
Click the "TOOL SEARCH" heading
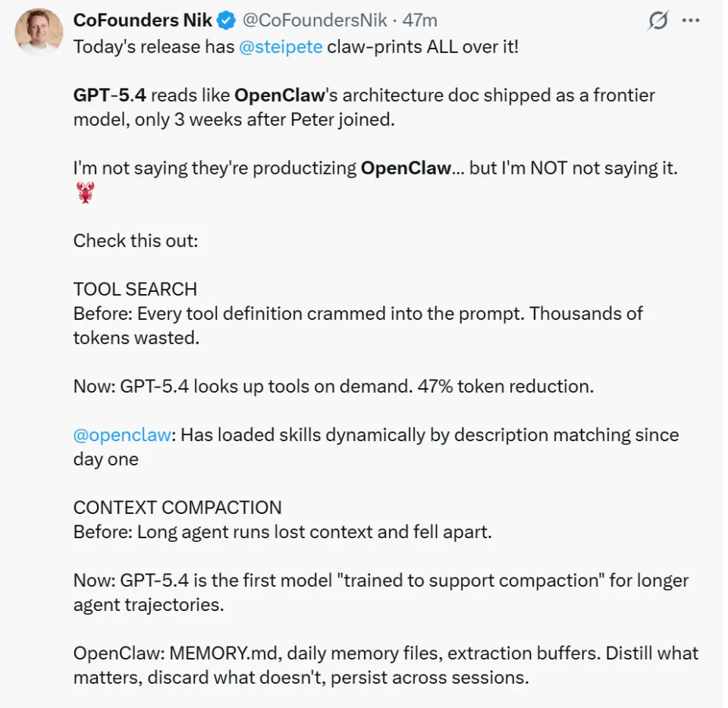(135, 290)
